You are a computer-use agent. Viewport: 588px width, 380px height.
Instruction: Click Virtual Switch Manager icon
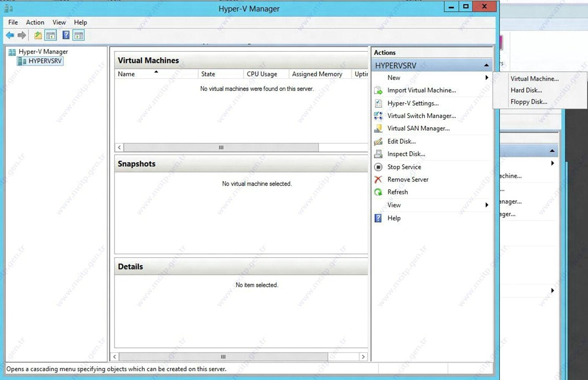pyautogui.click(x=378, y=116)
